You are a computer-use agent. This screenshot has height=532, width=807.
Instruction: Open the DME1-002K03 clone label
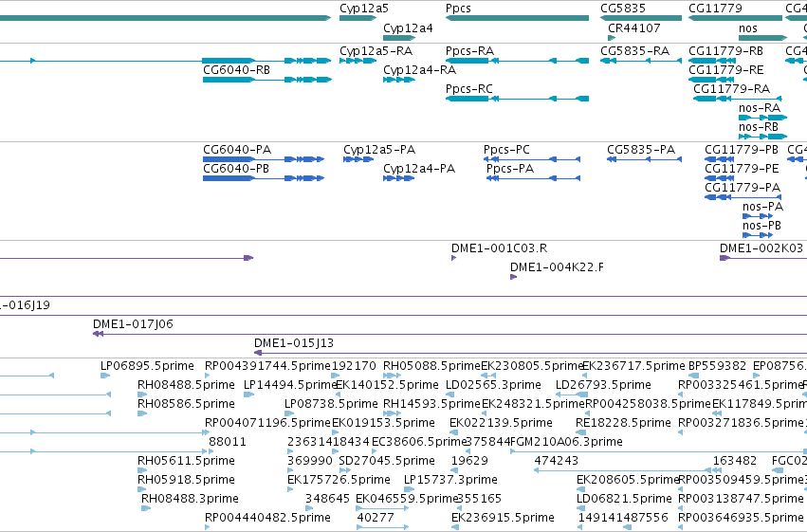pyautogui.click(x=761, y=248)
